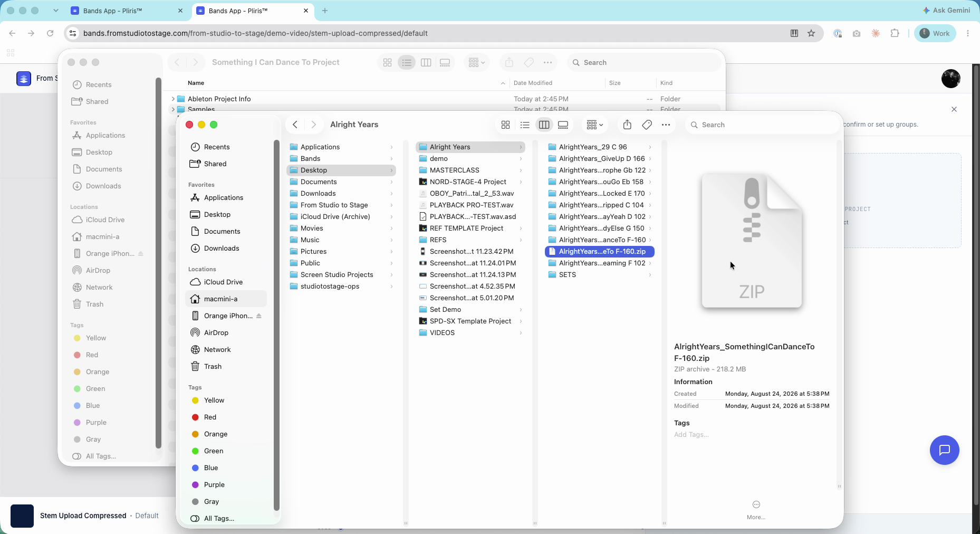This screenshot has width=980, height=534.
Task: Switch front Finder to icon view
Action: (x=505, y=125)
